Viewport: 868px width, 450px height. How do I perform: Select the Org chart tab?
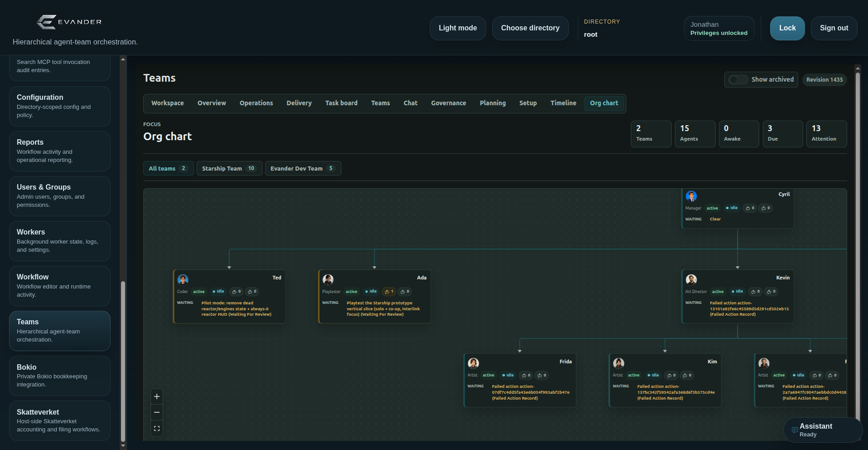pos(604,103)
